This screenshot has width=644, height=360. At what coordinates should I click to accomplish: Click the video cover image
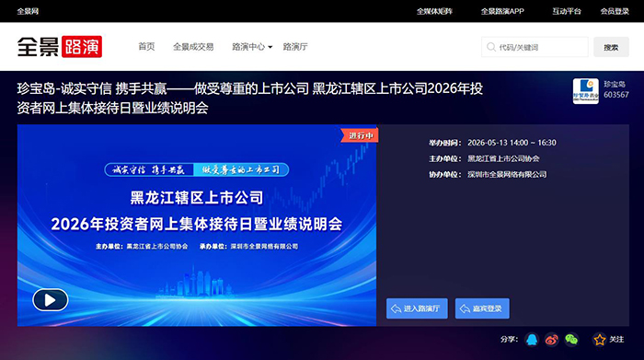point(197,226)
